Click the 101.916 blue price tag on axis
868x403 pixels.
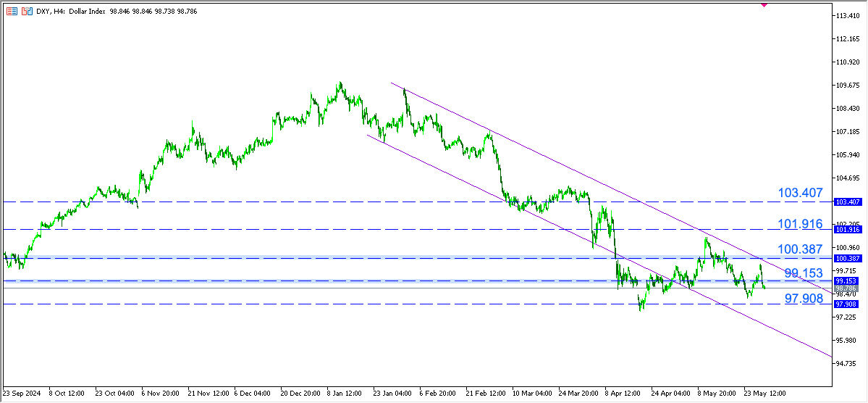(846, 230)
